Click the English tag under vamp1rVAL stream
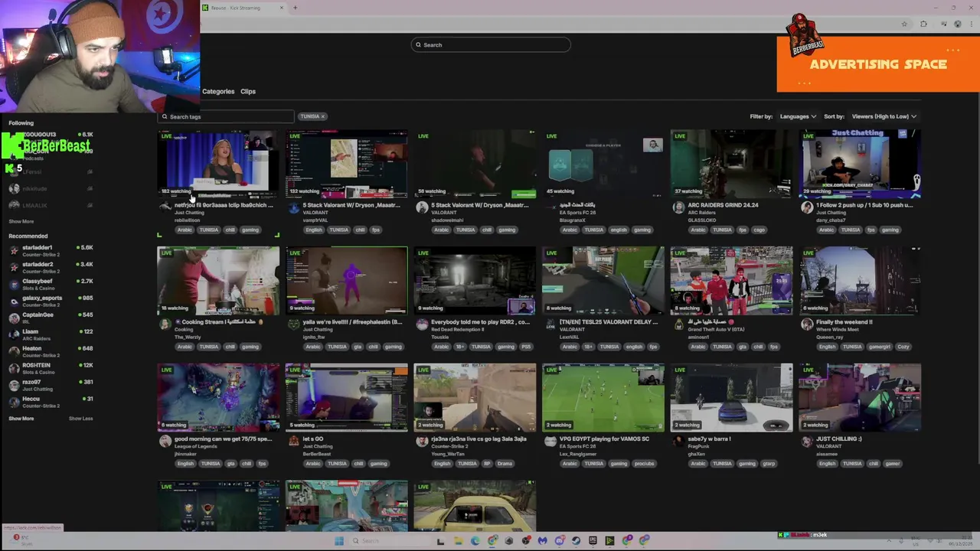The width and height of the screenshot is (980, 551). (x=314, y=230)
